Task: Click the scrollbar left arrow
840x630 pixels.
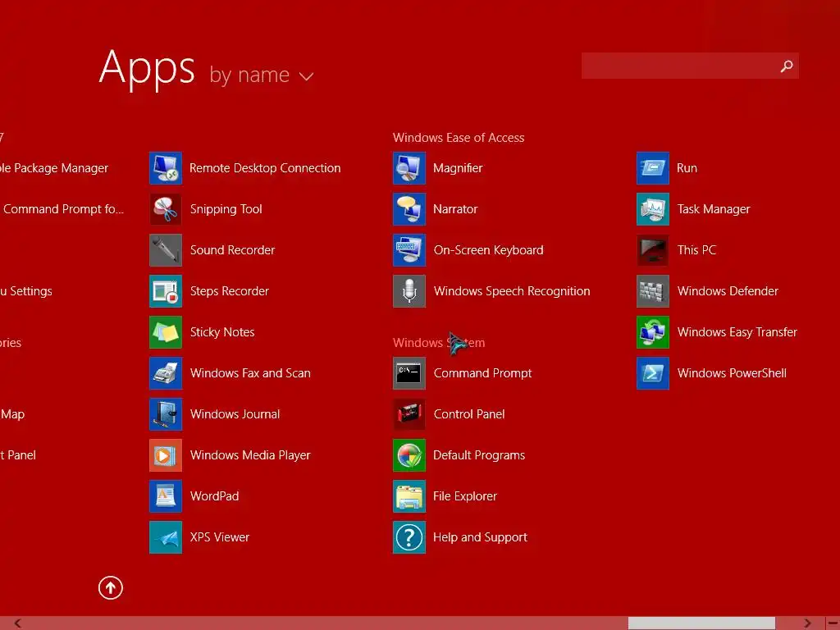Action: point(18,623)
